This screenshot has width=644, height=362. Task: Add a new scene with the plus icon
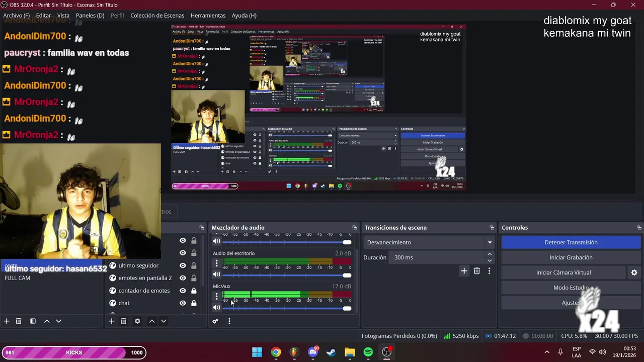point(7,321)
